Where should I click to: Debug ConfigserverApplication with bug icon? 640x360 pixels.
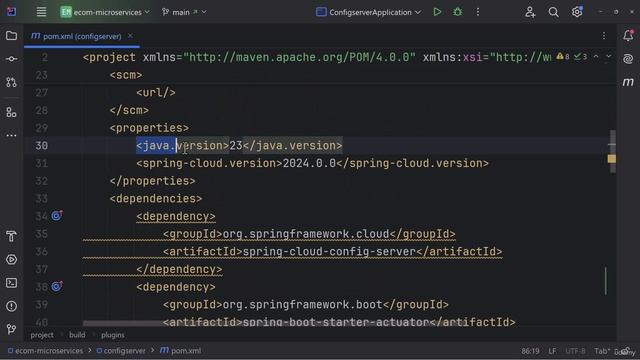pos(458,12)
